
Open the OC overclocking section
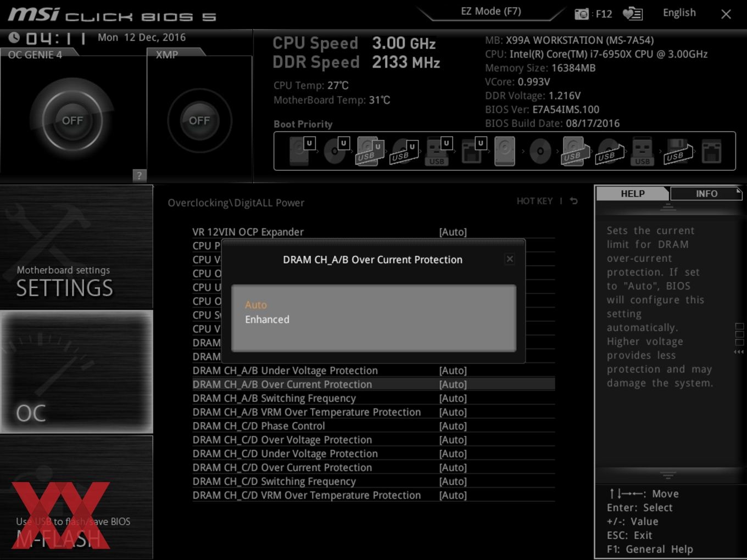76,372
